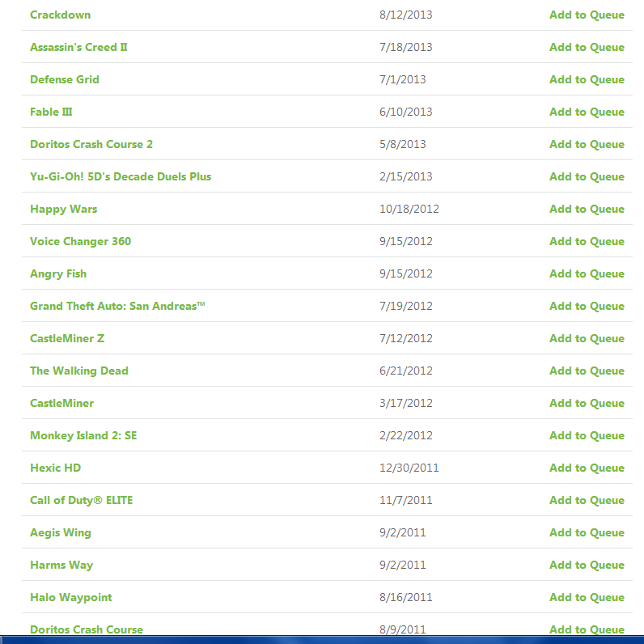Select the 2/15/2013 date text
This screenshot has width=644, height=644.
point(406,176)
